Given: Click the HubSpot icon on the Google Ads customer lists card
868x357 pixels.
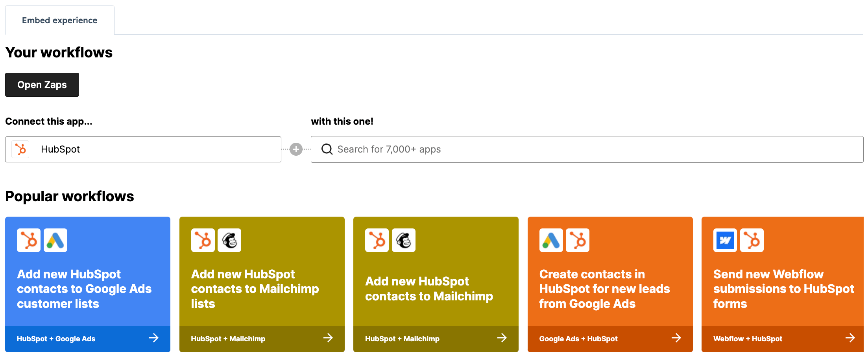Looking at the screenshot, I should click(x=28, y=240).
